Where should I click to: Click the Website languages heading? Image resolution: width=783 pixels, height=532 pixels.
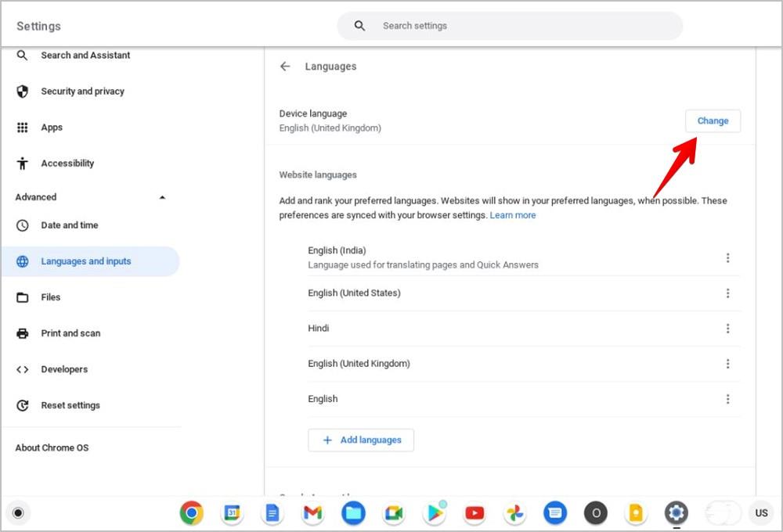coord(318,174)
